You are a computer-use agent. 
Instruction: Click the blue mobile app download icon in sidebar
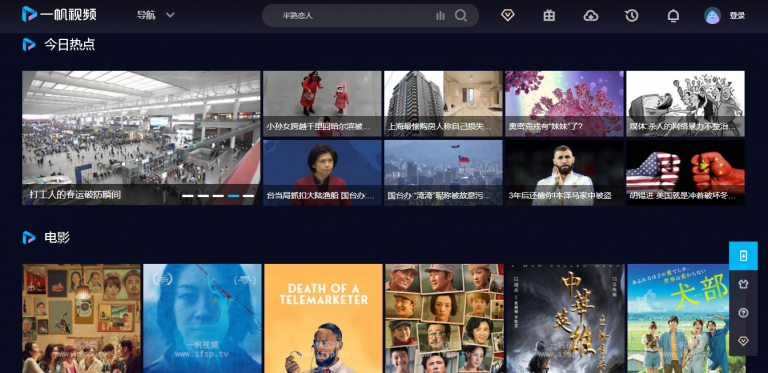[x=743, y=256]
